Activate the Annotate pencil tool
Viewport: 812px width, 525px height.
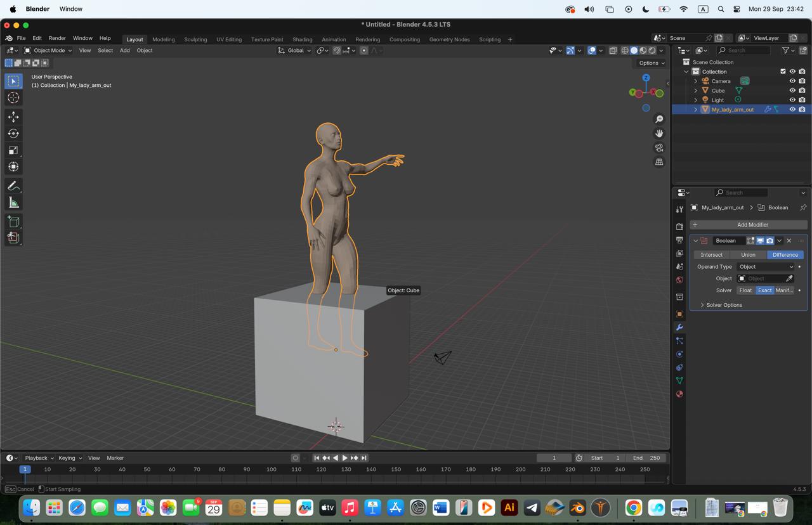tap(13, 186)
